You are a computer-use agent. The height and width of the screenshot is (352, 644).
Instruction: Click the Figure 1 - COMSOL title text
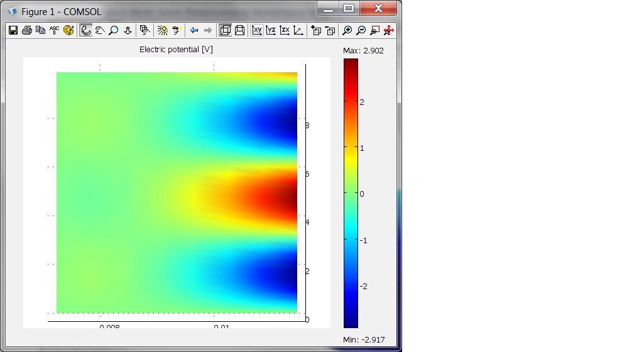click(61, 11)
